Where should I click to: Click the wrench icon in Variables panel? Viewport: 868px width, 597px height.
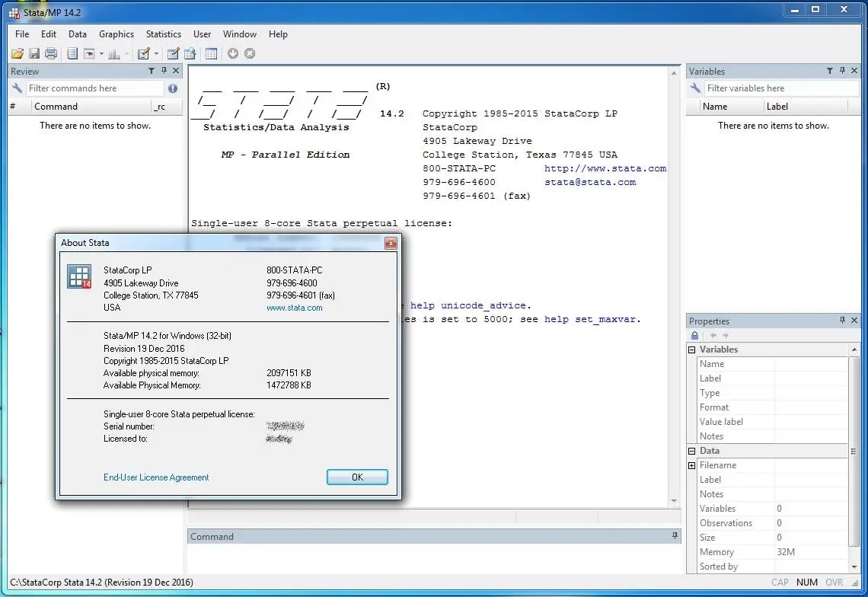click(695, 88)
